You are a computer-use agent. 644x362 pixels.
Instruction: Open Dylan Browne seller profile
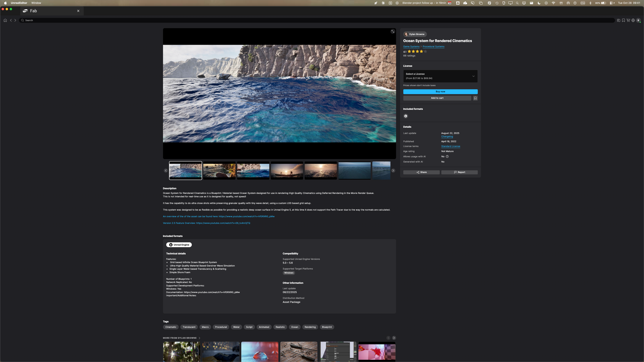[415, 34]
